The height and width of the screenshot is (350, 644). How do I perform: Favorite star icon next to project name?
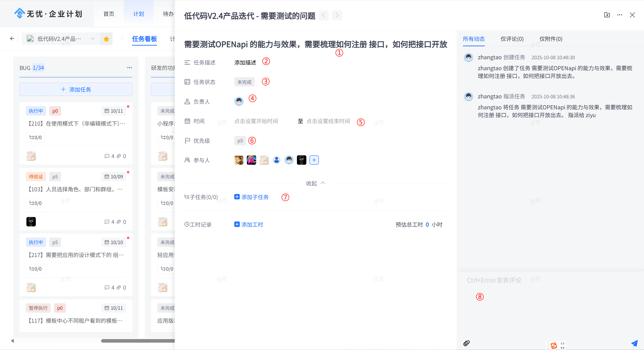[106, 39]
